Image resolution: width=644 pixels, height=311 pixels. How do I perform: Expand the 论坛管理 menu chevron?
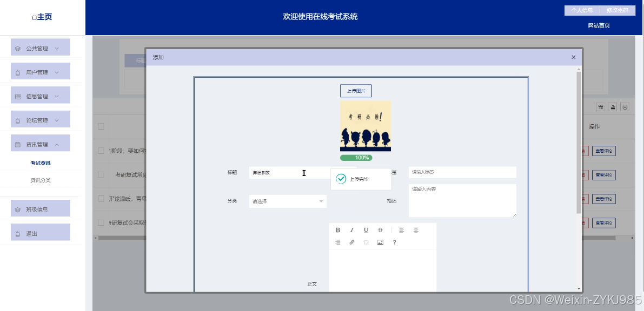click(57, 120)
